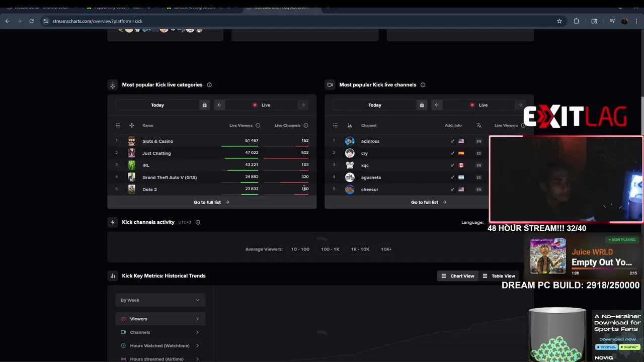Click previous arrow in channels Live selector
Viewport: 644px width, 362px height.
436,105
